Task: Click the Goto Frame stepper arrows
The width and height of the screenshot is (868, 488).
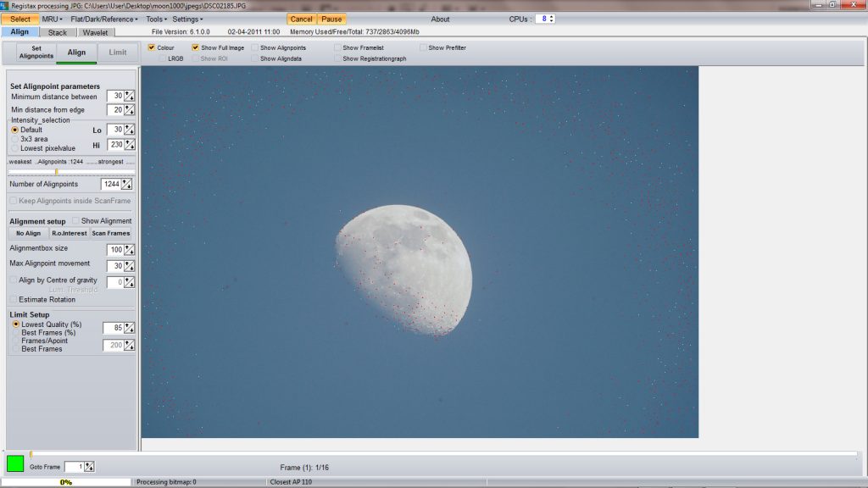Action: tap(89, 467)
